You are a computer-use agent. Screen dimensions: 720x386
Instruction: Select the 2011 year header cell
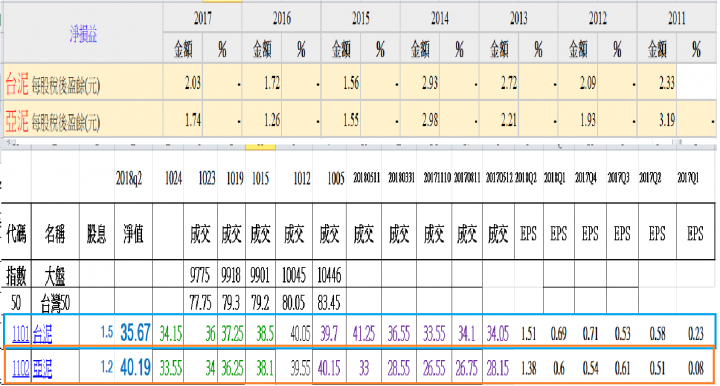pyautogui.click(x=676, y=18)
